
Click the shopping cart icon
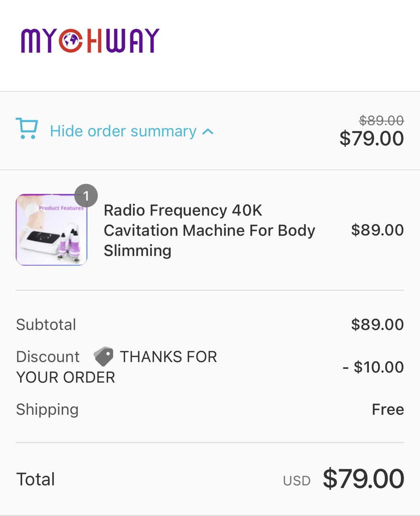[x=27, y=129]
